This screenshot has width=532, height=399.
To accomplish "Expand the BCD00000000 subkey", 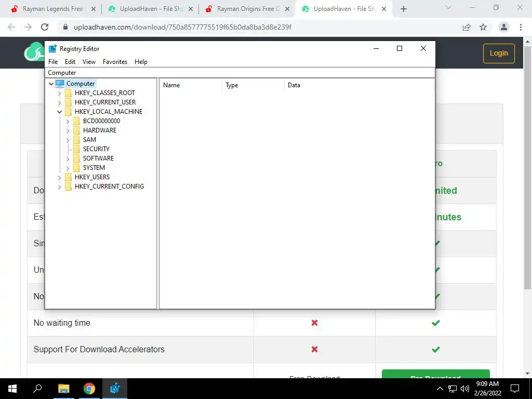I will pos(68,121).
